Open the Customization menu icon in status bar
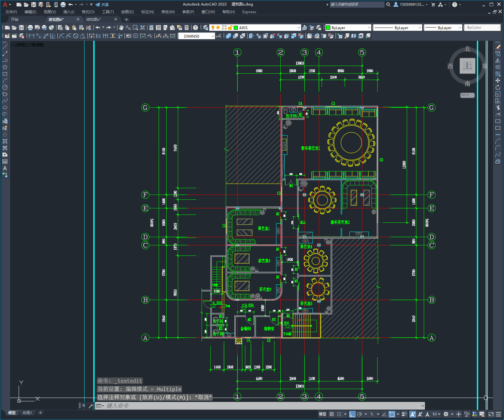Image resolution: width=504 pixels, height=420 pixels. [x=499, y=414]
